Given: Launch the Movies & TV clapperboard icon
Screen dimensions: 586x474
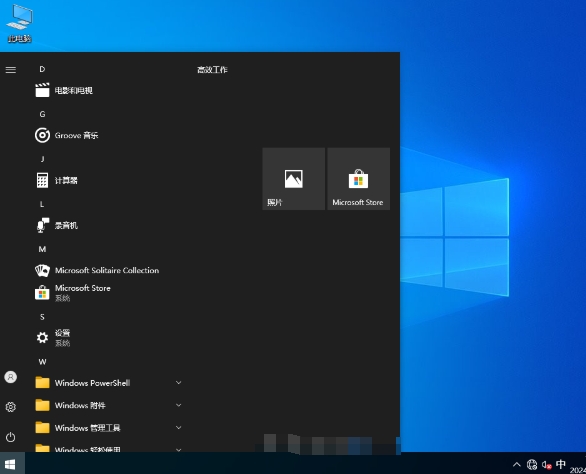Looking at the screenshot, I should pos(42,90).
